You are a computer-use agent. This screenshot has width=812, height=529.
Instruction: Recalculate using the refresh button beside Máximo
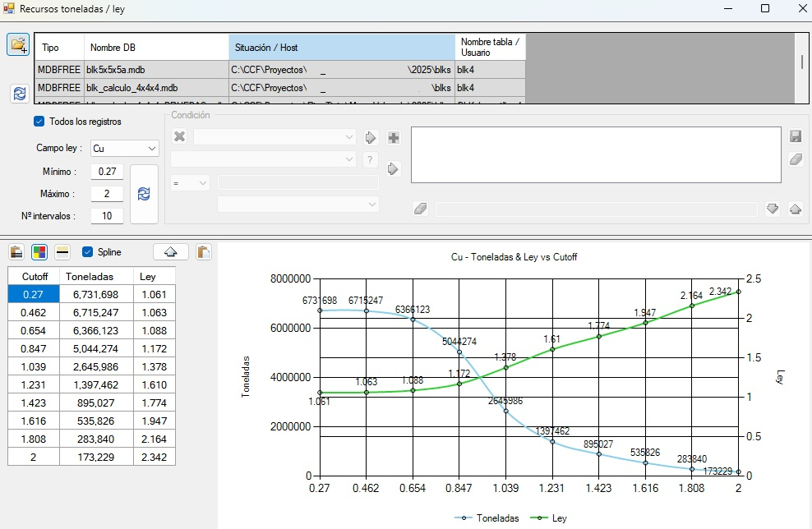(144, 194)
